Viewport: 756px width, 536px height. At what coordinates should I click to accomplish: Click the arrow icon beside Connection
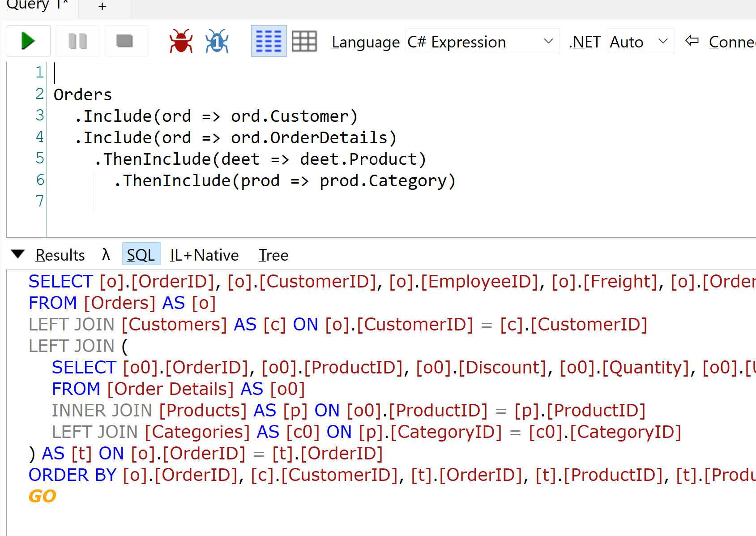coord(692,41)
